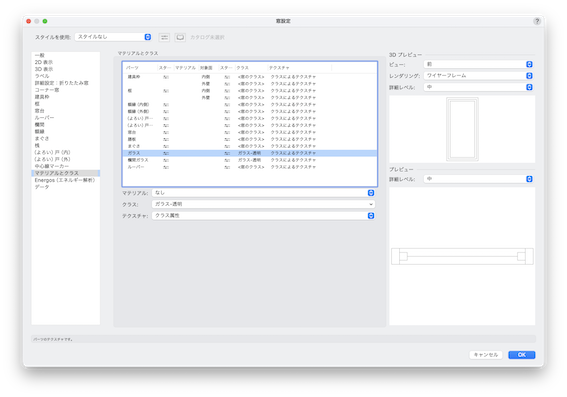
Task: Select the ルーバー row in the parts table
Action: click(x=250, y=167)
